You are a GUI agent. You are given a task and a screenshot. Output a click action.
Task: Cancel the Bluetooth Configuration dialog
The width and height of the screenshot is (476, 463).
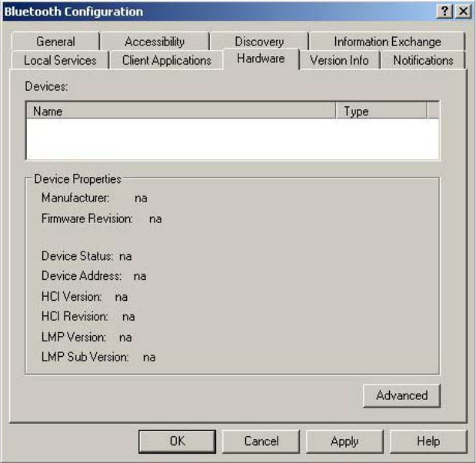[x=261, y=441]
